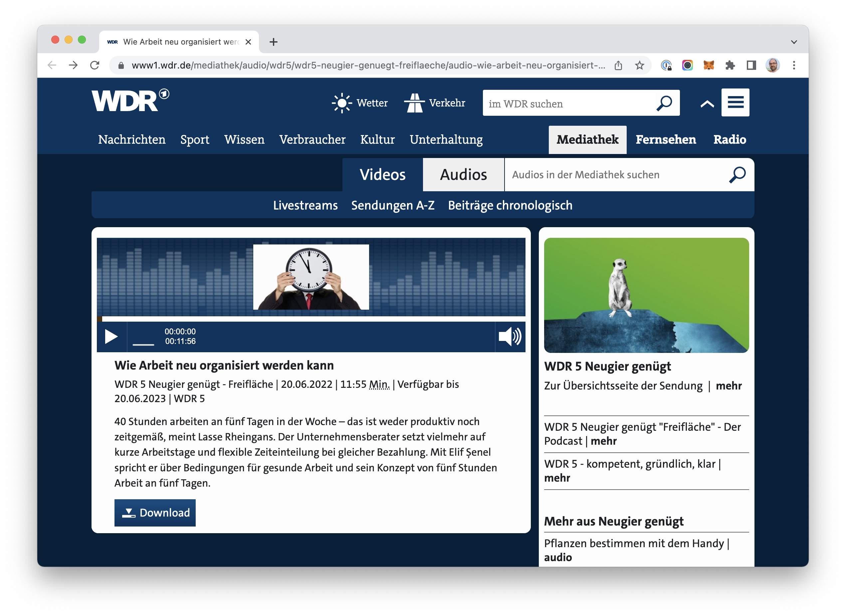846x616 pixels.
Task: Toggle the browser side panel
Action: click(x=751, y=66)
